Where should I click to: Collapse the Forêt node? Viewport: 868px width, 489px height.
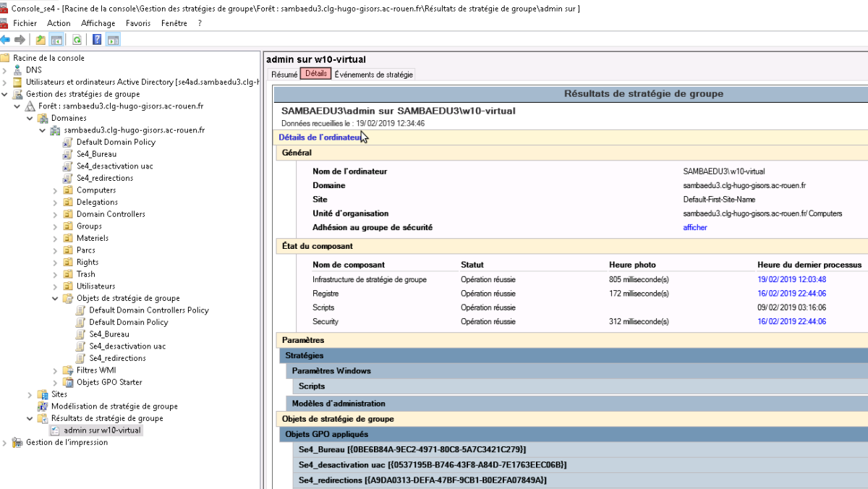[17, 106]
